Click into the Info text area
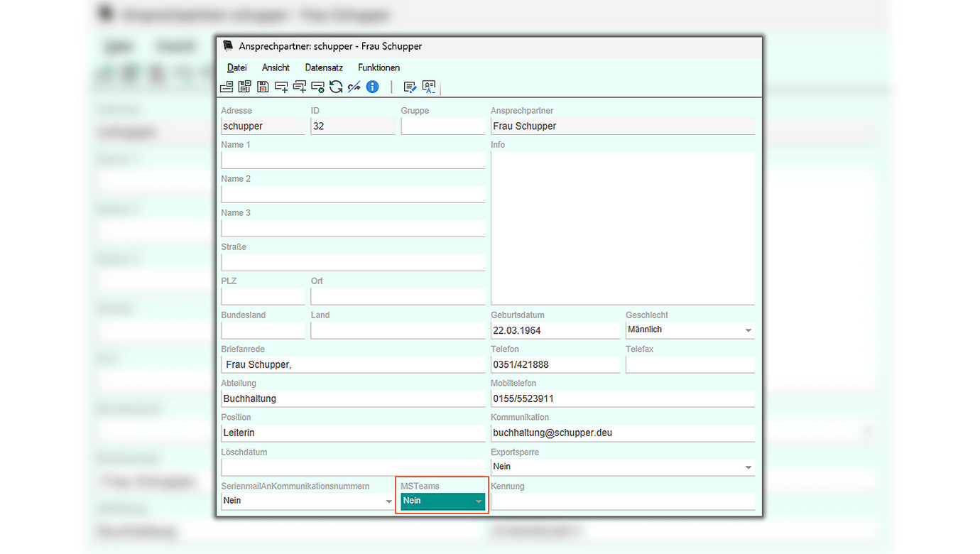This screenshot has width=980, height=554. point(622,227)
